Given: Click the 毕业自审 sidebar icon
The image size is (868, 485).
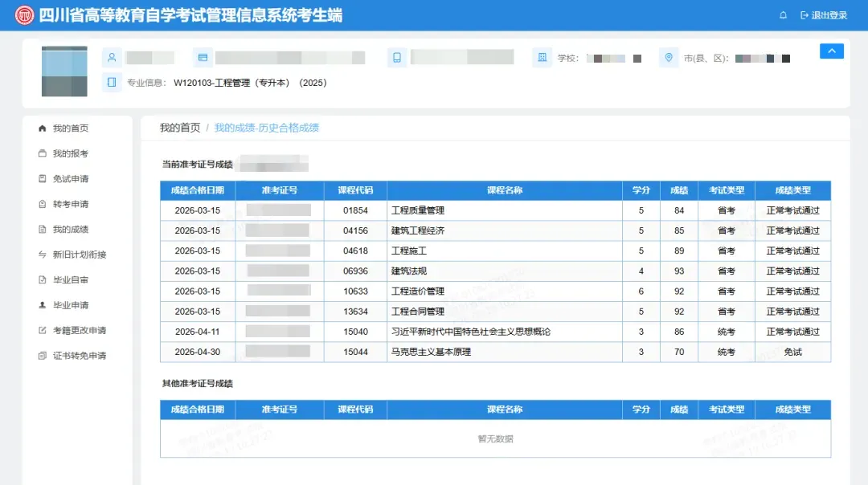Looking at the screenshot, I should (x=42, y=279).
